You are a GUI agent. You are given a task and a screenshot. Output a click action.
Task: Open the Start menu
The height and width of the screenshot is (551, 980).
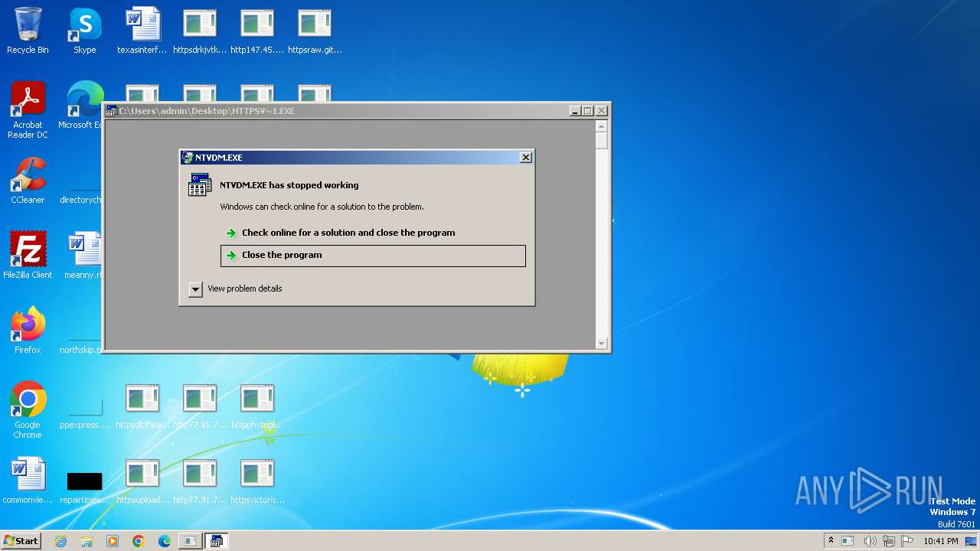21,540
